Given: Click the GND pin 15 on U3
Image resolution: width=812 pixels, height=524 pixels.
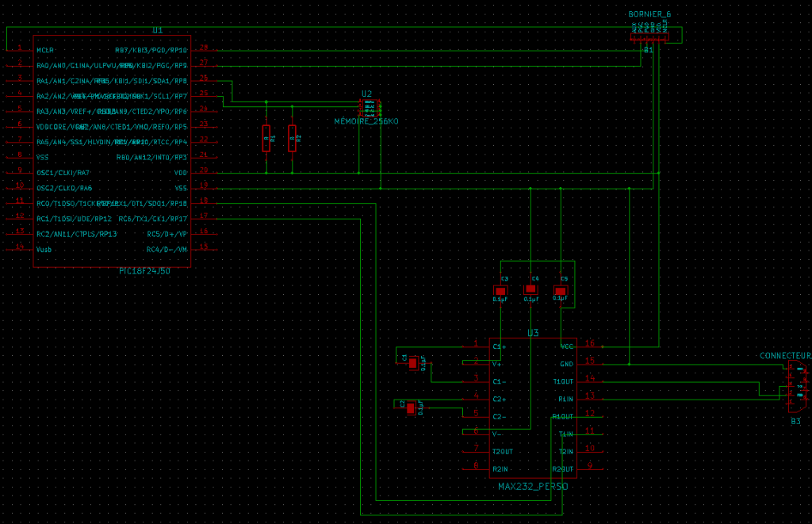Looking at the screenshot, I should 590,364.
